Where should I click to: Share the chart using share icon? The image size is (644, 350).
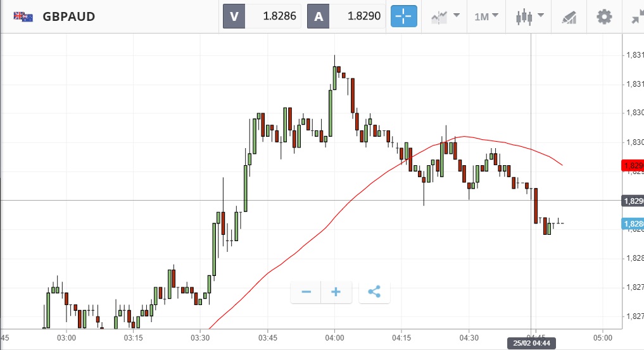click(374, 292)
